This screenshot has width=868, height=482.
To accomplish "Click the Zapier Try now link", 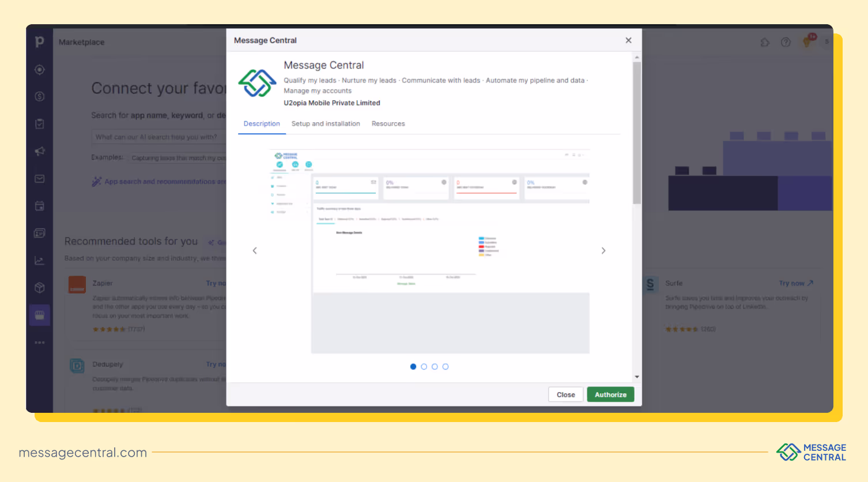I will 216,283.
